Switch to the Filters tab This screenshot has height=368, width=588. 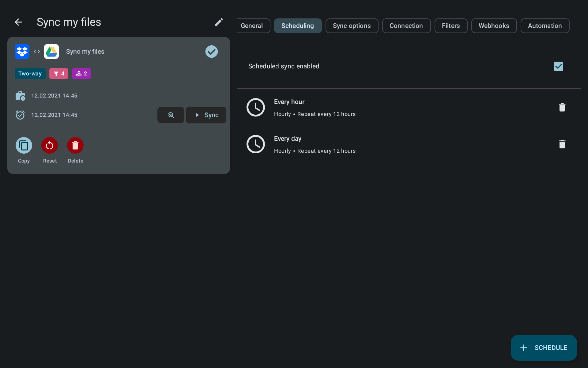[451, 26]
